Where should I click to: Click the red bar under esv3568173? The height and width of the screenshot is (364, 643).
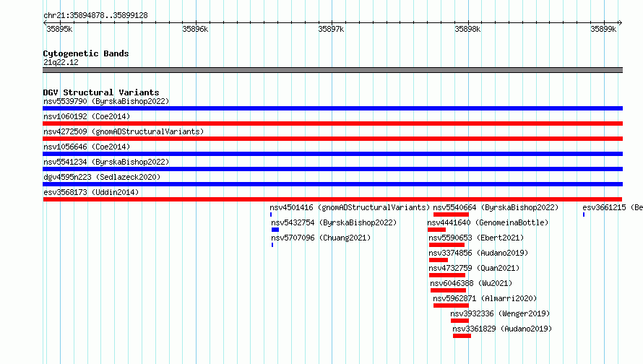point(332,199)
